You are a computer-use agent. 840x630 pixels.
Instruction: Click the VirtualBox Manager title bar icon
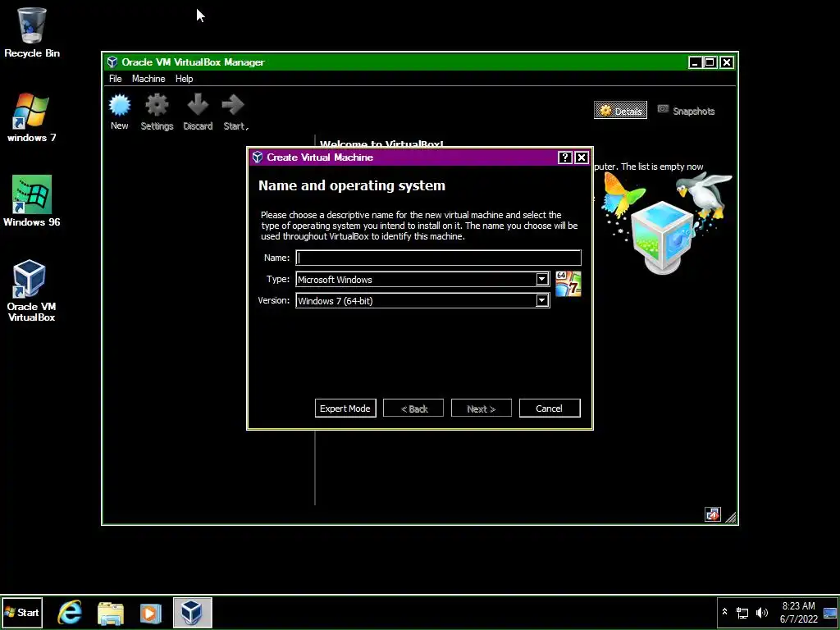112,62
